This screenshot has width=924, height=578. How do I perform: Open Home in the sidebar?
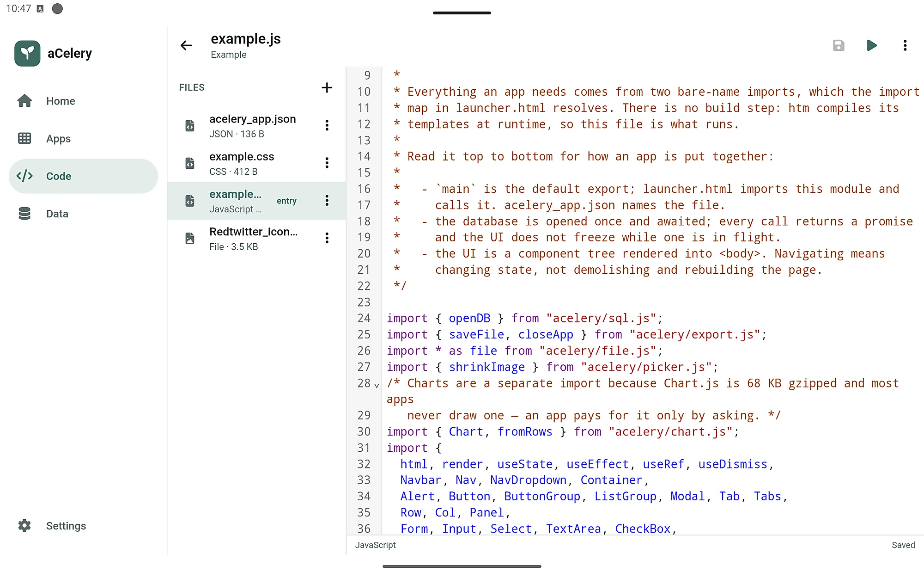[83, 101]
